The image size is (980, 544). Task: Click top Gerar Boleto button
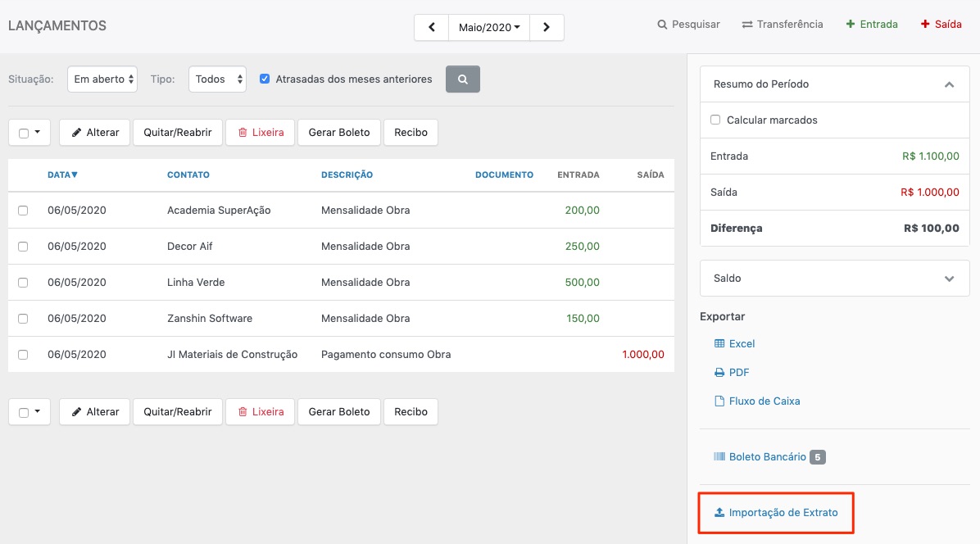point(338,133)
